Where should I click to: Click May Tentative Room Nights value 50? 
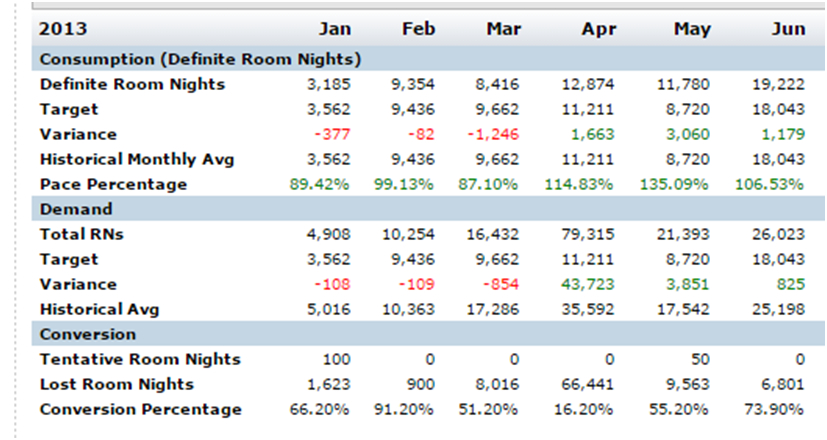coord(700,359)
